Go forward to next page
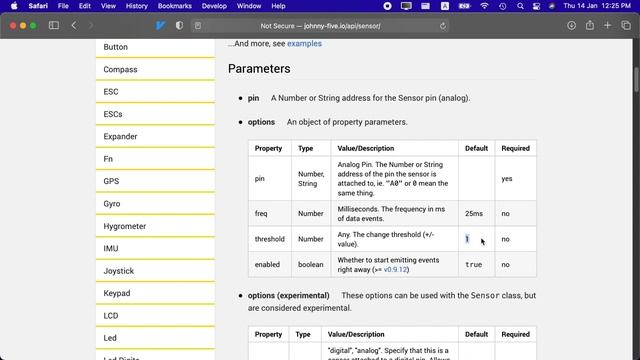 [91, 25]
